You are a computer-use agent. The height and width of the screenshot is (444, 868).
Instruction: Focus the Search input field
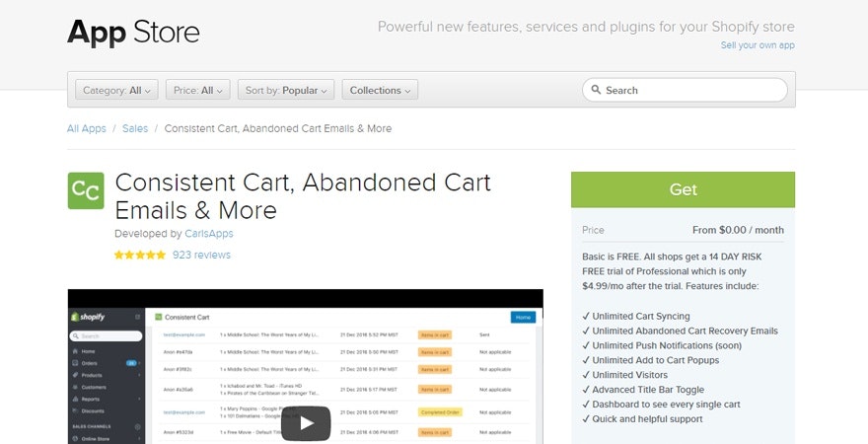pyautogui.click(x=690, y=90)
